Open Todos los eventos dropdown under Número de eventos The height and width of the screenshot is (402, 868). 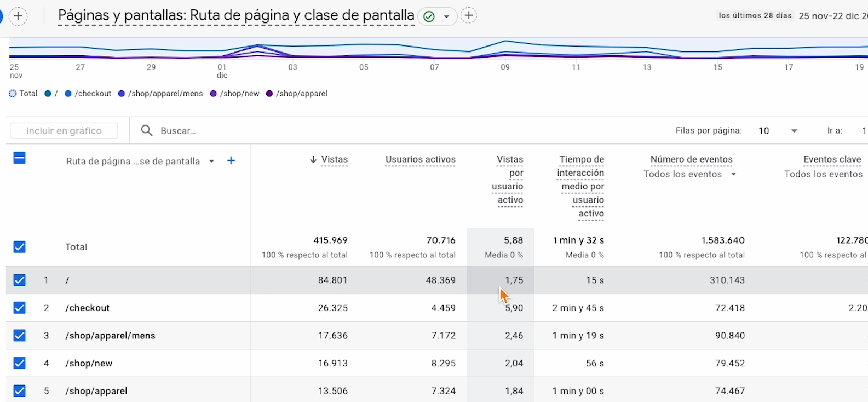tap(690, 174)
